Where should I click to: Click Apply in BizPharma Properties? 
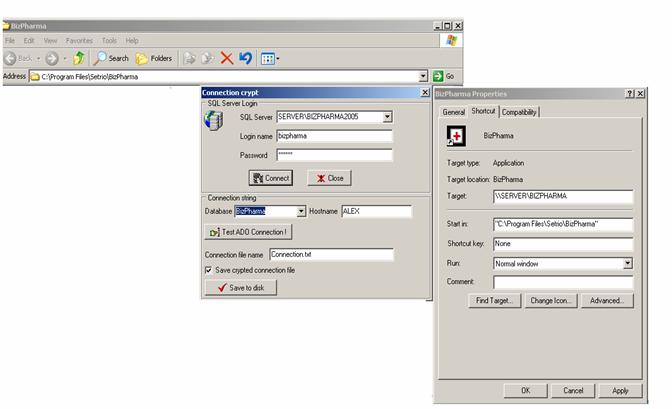click(x=620, y=391)
